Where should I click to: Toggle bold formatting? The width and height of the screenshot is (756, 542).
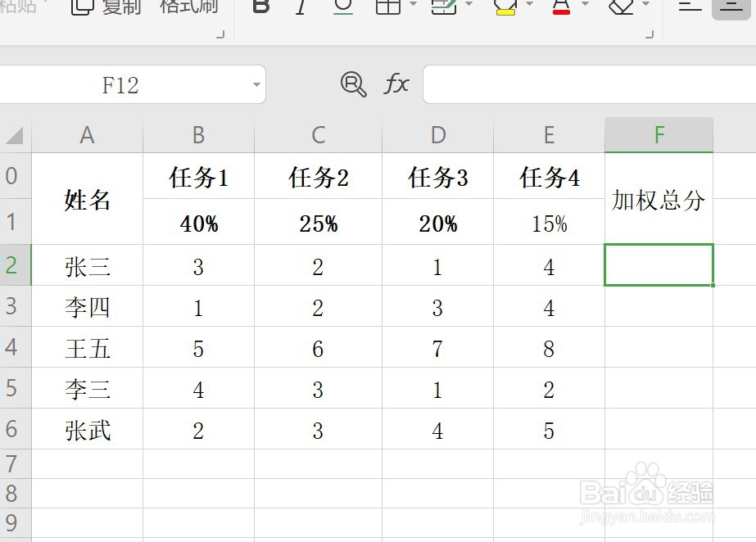(260, 7)
